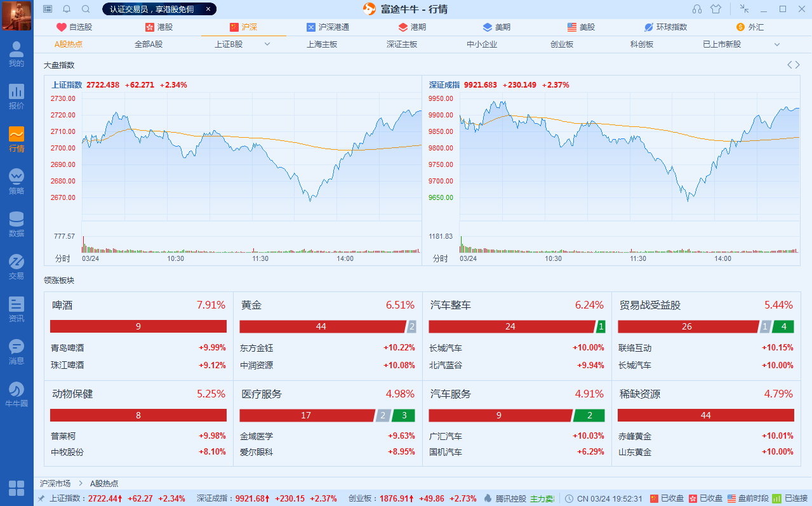Click the clock icon beside CN time
This screenshot has height=506, width=812.
click(x=569, y=498)
